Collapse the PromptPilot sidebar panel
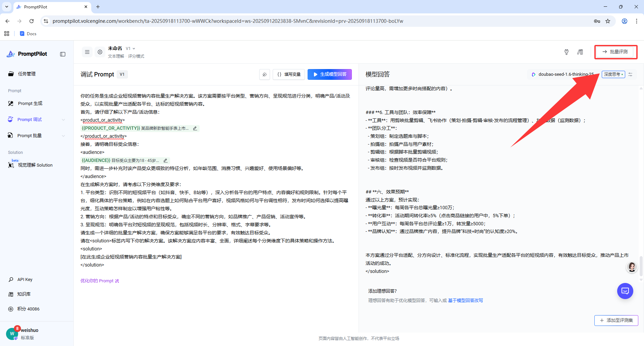644x346 pixels. [63, 54]
